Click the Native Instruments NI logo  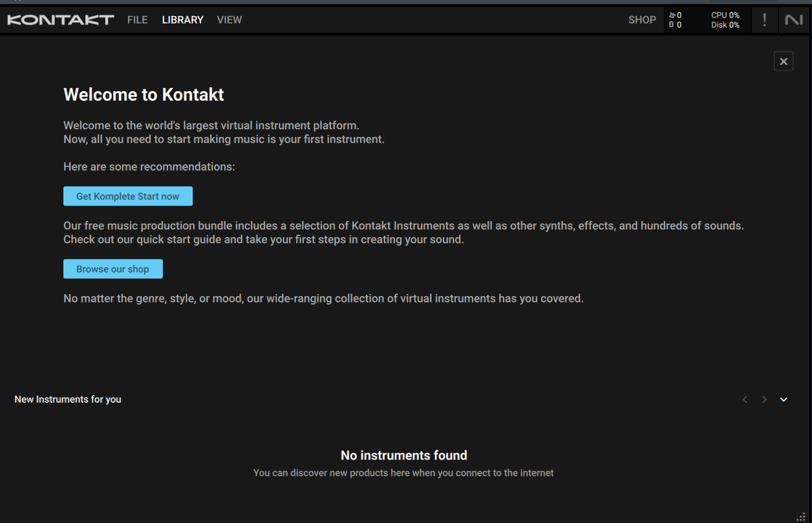click(794, 20)
